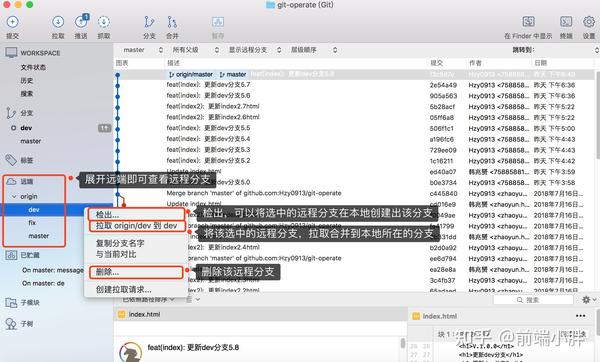Select commit 更新dev分支5.2 row
This screenshot has width=600, height=362.
[354, 161]
